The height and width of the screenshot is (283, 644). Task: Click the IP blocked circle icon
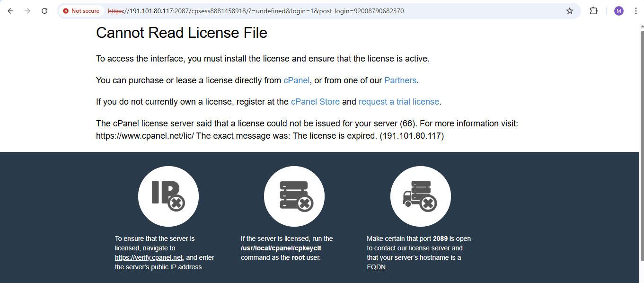tap(168, 196)
